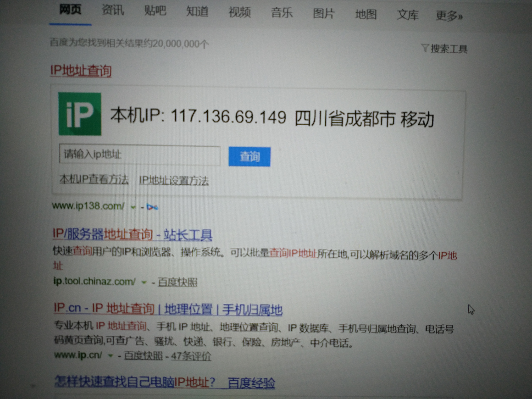Switch to the 资讯 tab
This screenshot has width=532, height=399.
tap(113, 10)
